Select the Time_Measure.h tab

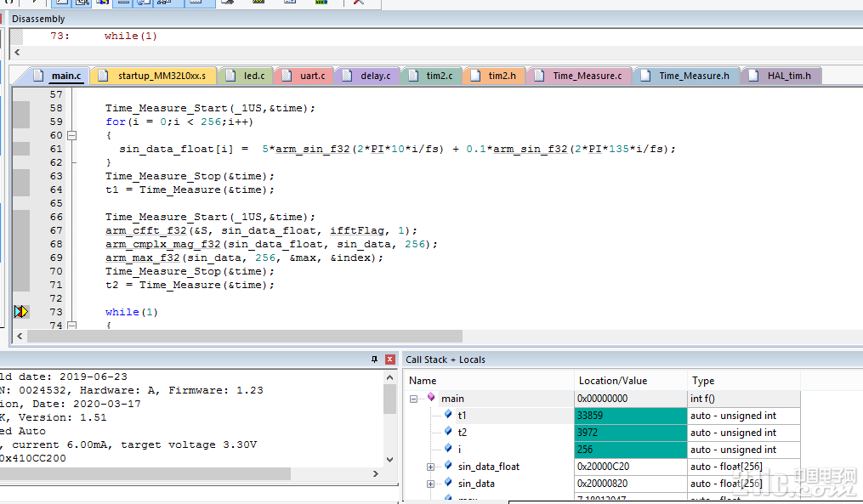point(686,76)
